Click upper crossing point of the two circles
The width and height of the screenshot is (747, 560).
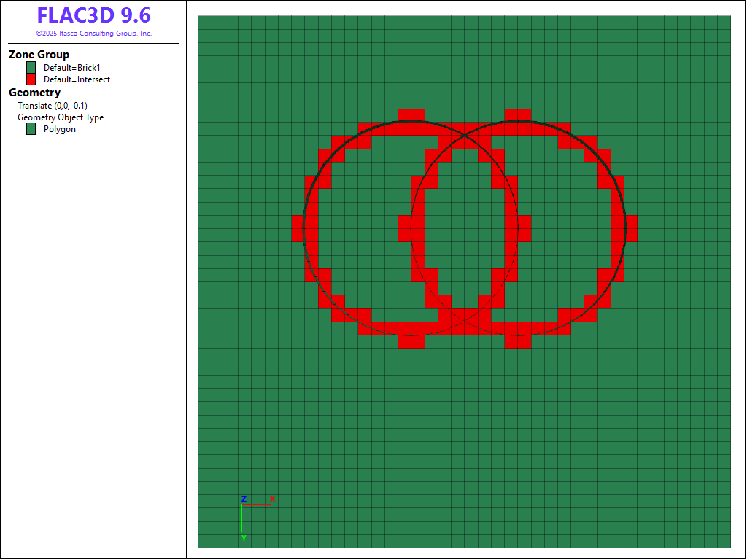tap(464, 136)
